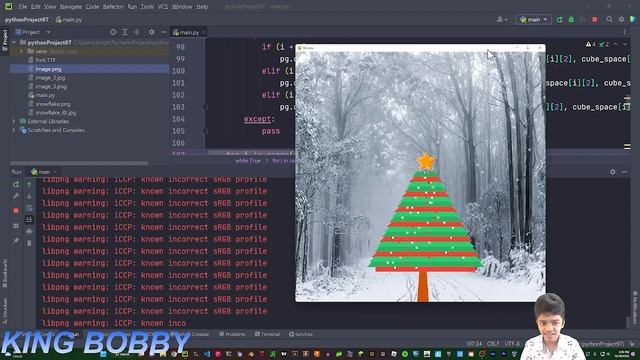
Task: Click the user account icon in toolbar
Action: (501, 20)
